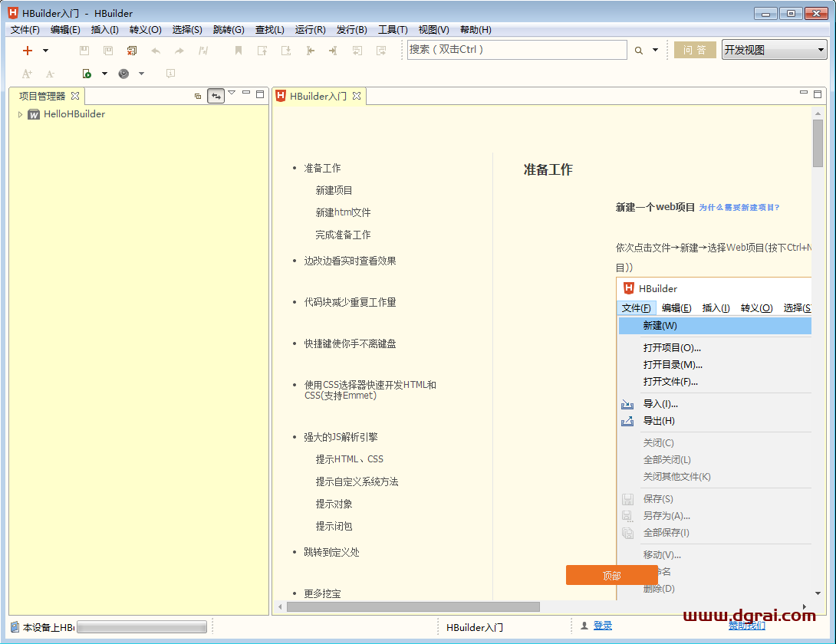The width and height of the screenshot is (836, 644).
Task: Open search options dropdown arrow
Action: pyautogui.click(x=655, y=50)
